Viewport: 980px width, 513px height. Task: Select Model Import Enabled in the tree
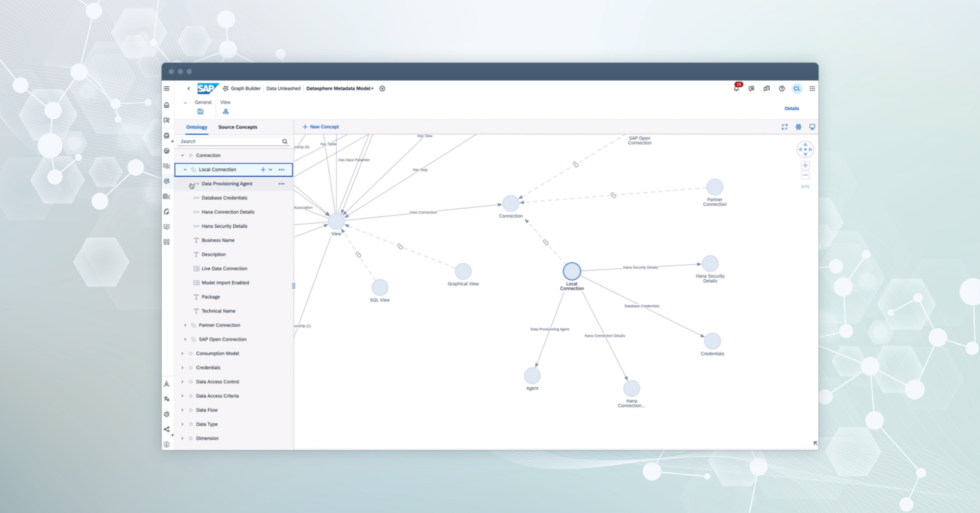[234, 283]
